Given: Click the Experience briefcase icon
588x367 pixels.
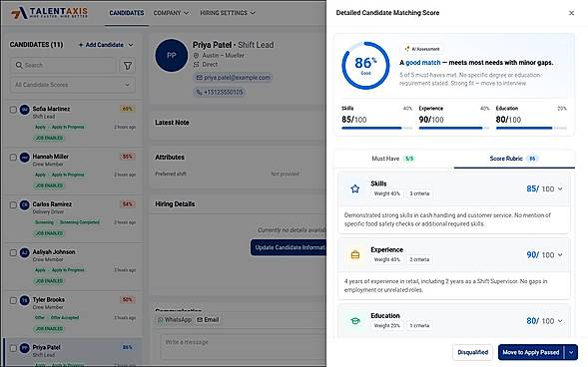Looking at the screenshot, I should click(355, 255).
